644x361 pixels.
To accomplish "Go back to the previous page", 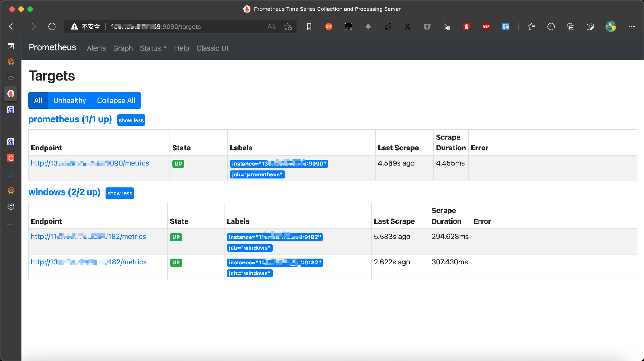I will coord(13,26).
